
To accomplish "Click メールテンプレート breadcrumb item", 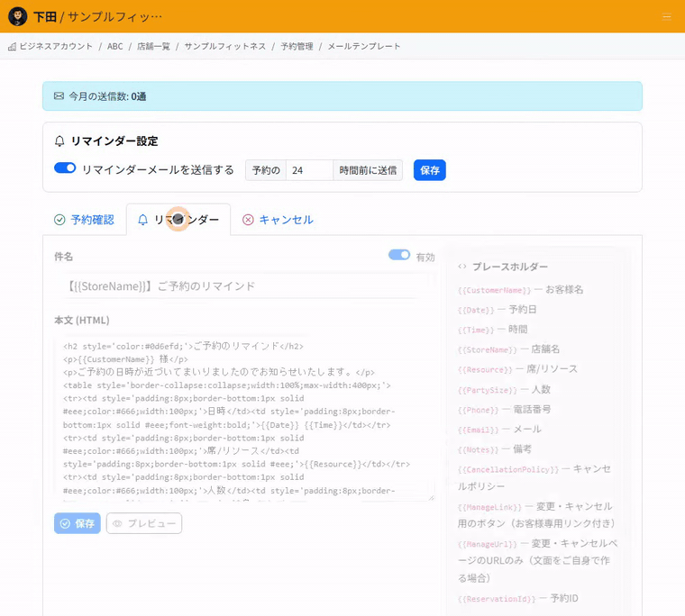I will click(x=364, y=46).
